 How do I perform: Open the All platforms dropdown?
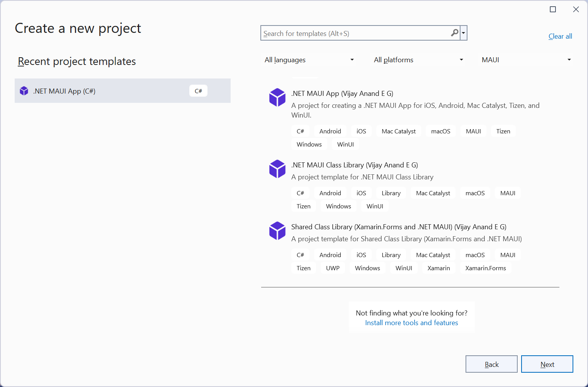418,60
